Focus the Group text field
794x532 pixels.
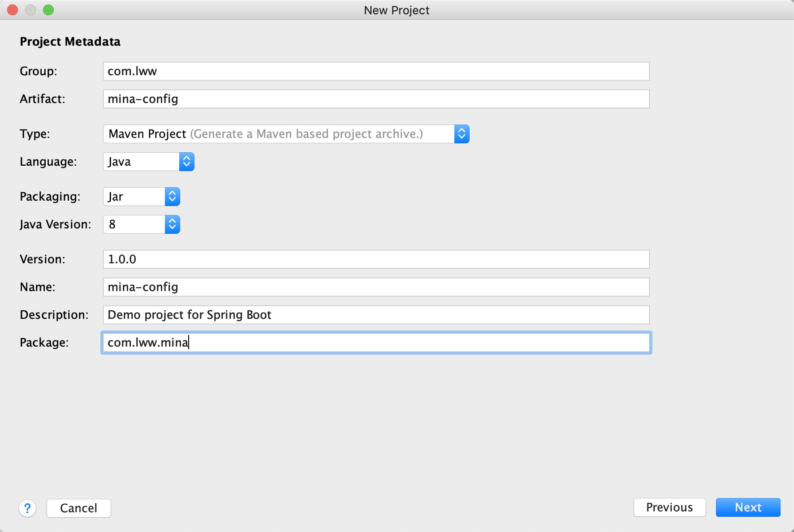point(376,71)
